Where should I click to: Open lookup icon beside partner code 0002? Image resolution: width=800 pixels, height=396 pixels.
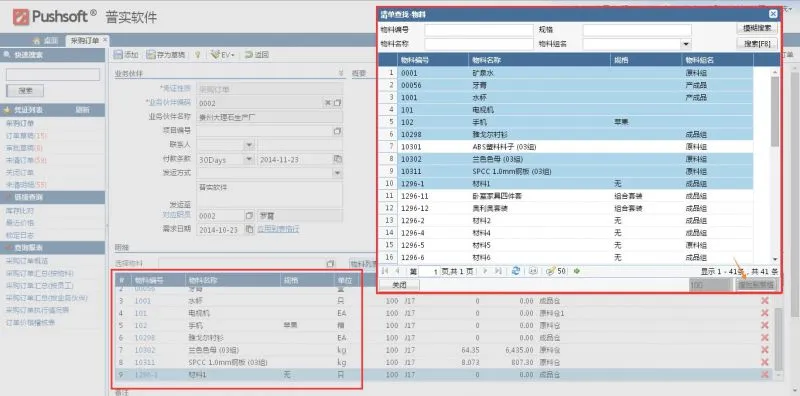click(337, 103)
